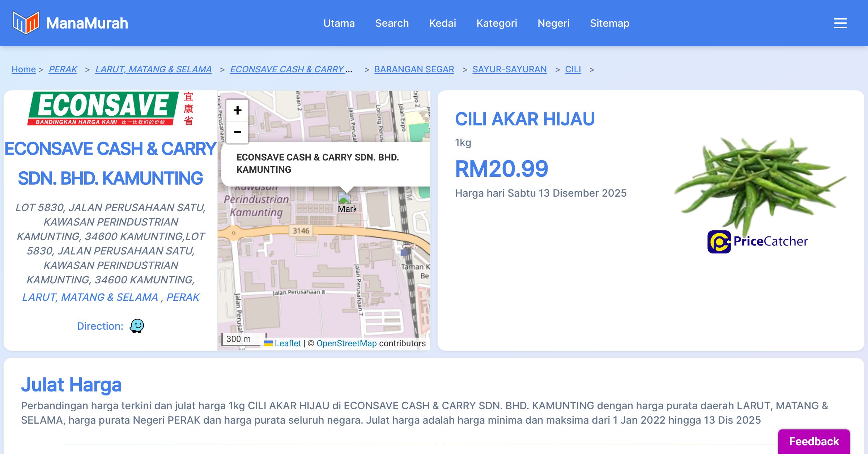Click the Leaflet attribution link
The width and height of the screenshot is (868, 454).
click(288, 343)
